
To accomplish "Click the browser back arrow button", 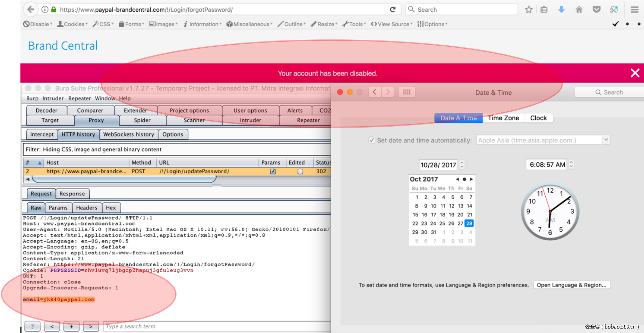I will pos(31,9).
